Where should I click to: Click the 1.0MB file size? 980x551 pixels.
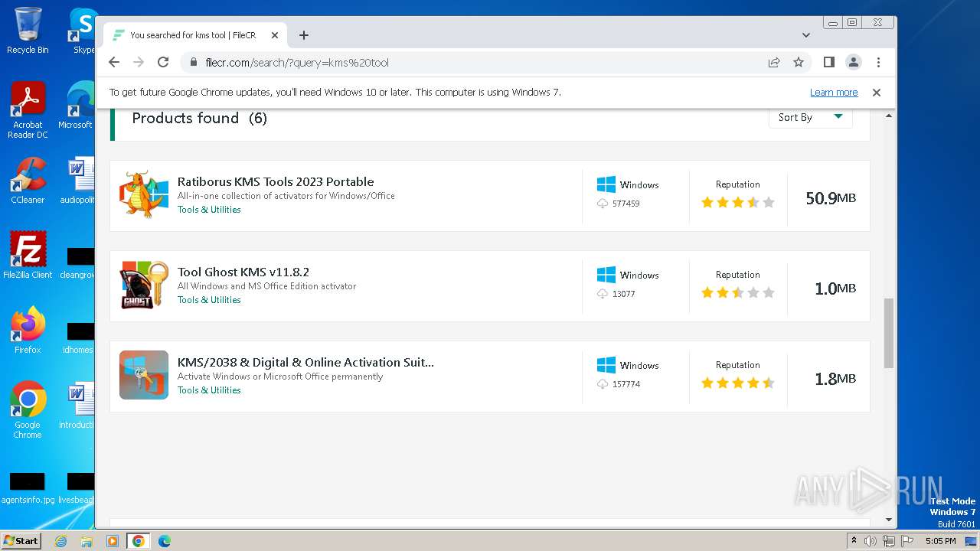coord(835,289)
